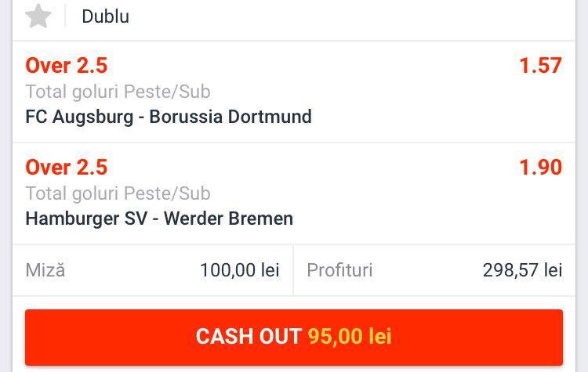Tap the 1.57 odds value
This screenshot has height=372, width=588.
coord(540,66)
